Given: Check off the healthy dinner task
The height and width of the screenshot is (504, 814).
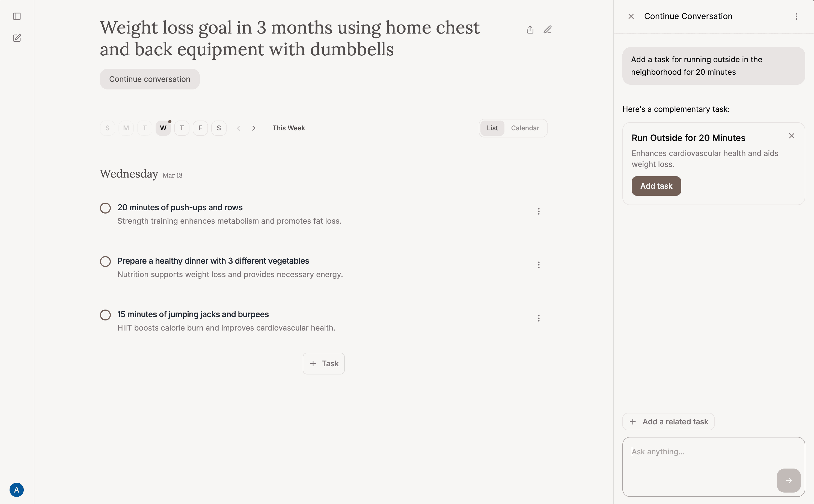Looking at the screenshot, I should tap(105, 261).
